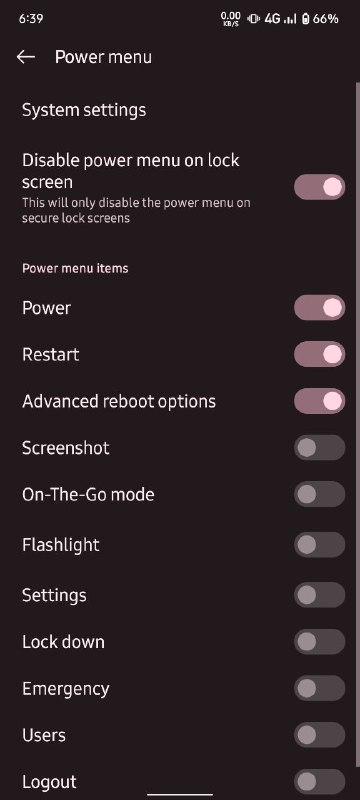Click the vertical scrollbar on right edge
Screen dimensions: 360x800
pos(357,423)
